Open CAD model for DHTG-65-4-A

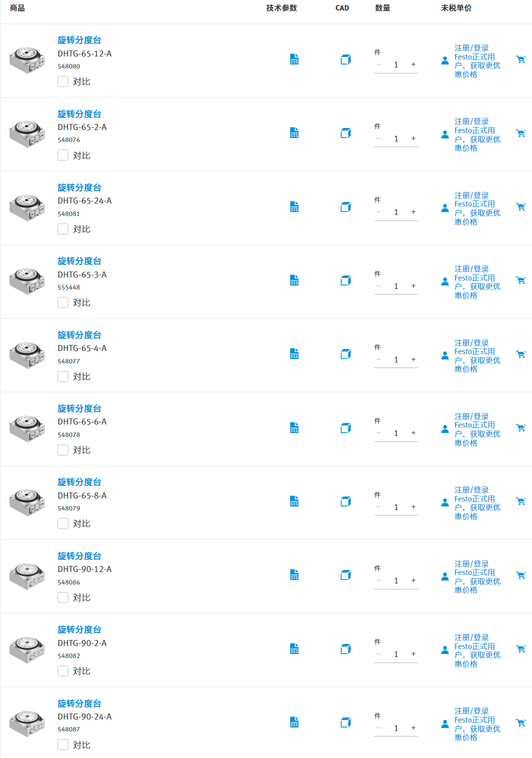[346, 354]
